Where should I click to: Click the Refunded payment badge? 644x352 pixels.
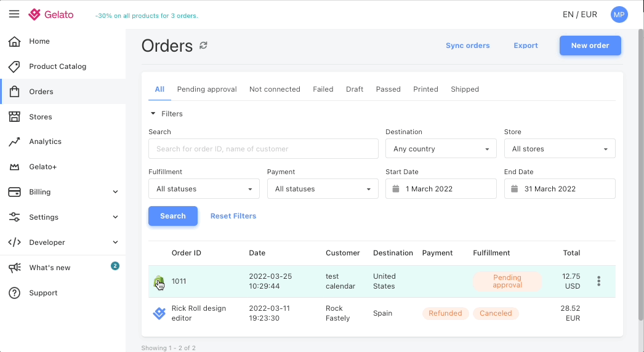coord(445,313)
